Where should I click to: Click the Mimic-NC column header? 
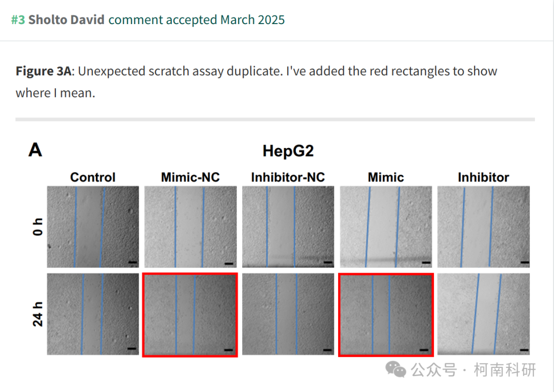click(x=190, y=177)
